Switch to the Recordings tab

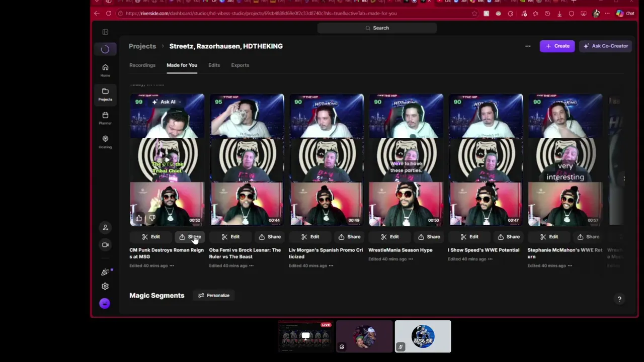[142, 65]
